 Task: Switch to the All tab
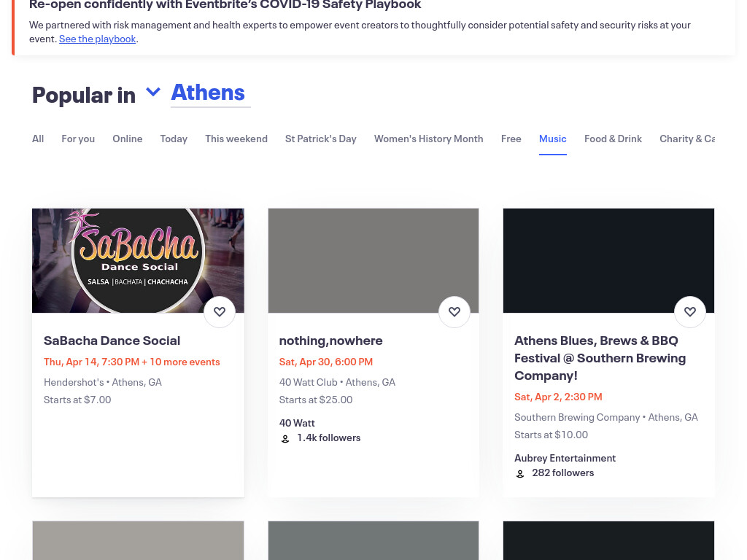click(x=38, y=139)
